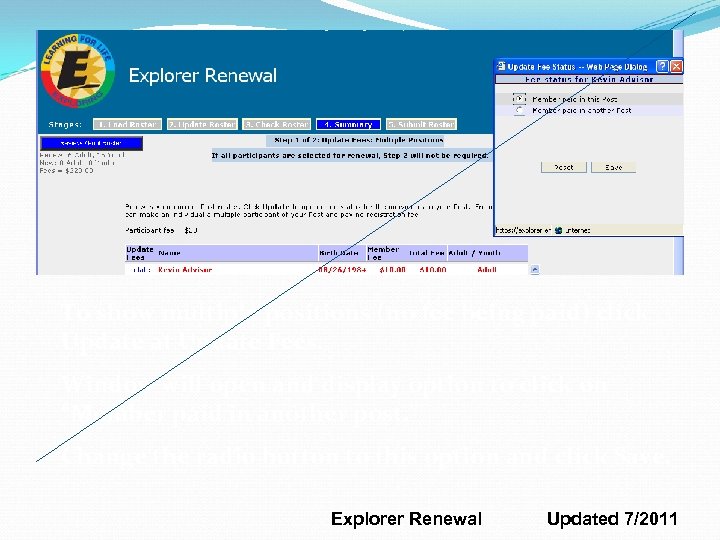Click the Total Fee column header
The height and width of the screenshot is (540, 720).
pos(427,253)
